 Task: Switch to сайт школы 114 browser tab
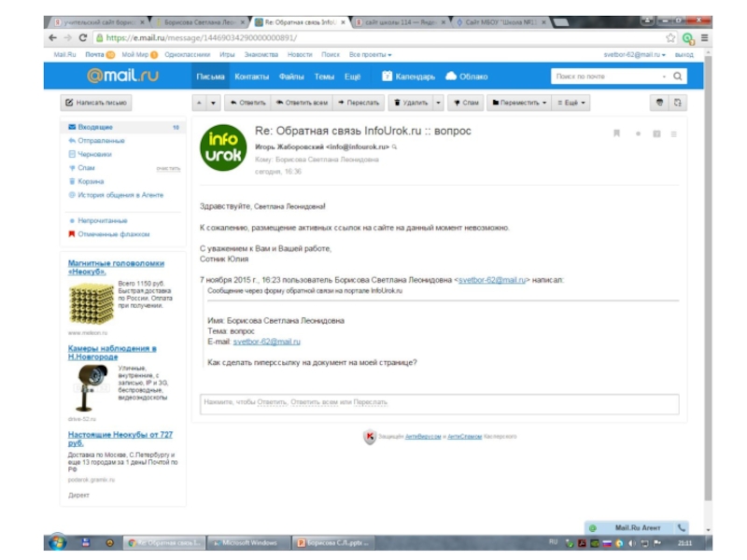click(x=402, y=21)
